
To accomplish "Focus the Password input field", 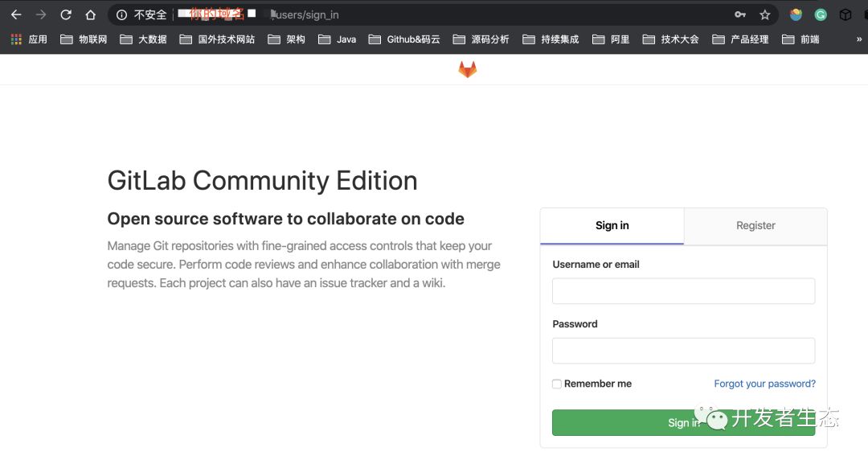I will [683, 351].
